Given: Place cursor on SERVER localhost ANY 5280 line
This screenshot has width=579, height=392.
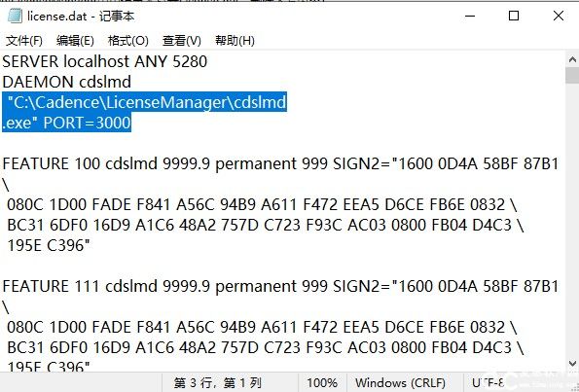Looking at the screenshot, I should pos(104,61).
